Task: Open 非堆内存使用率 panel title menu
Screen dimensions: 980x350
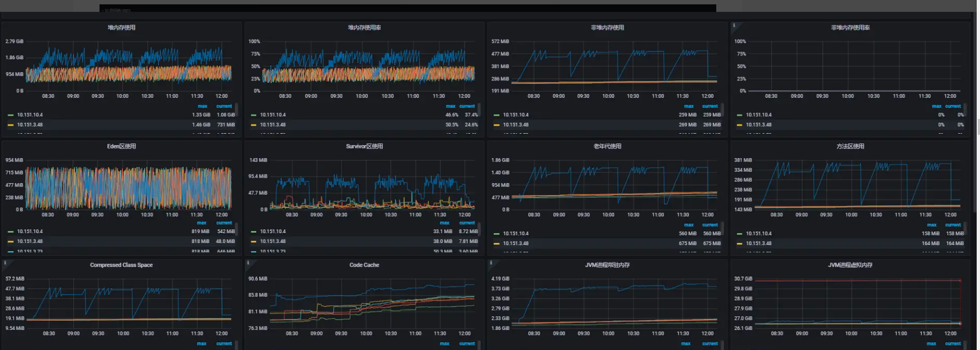Action: 850,28
